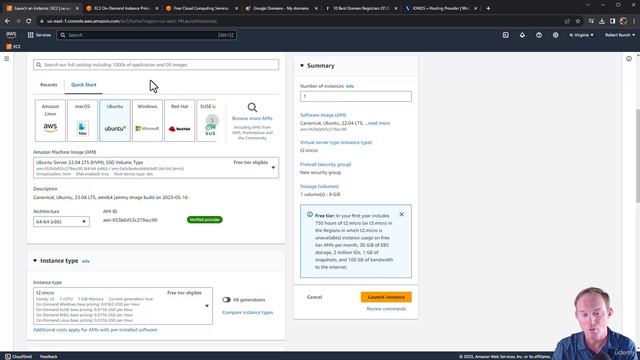Viewport: 640px width, 360px height.
Task: Click Info link beside Number of instances
Action: [350, 86]
